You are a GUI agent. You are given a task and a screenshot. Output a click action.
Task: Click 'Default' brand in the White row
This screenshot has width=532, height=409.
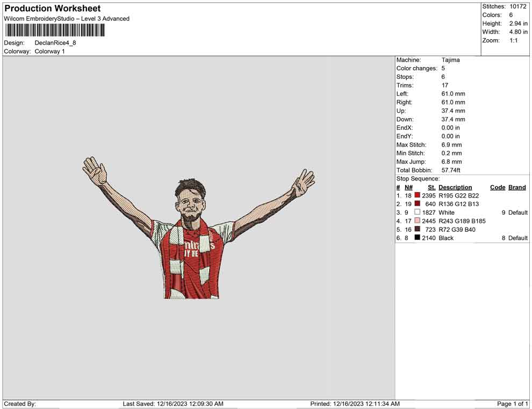coord(517,213)
